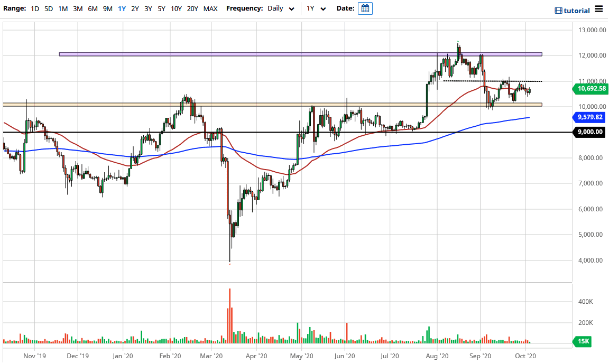609x364 pixels.
Task: Switch to the 3M range tab
Action: coord(78,8)
